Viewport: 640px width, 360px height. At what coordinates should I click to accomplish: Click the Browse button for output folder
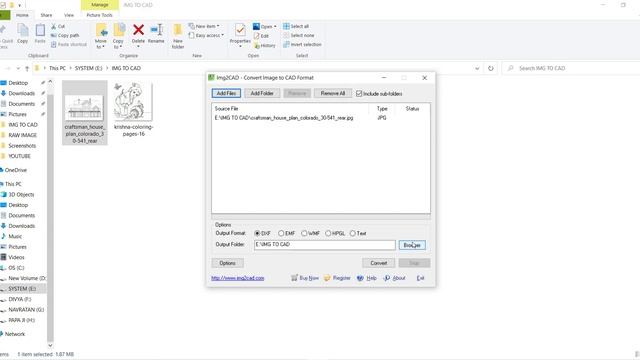coord(412,245)
